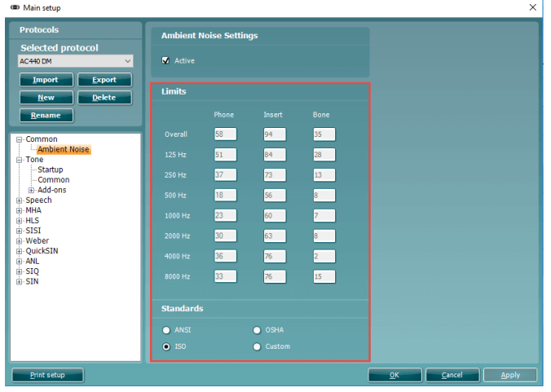The height and width of the screenshot is (392, 551).
Task: Click the Delete protocol button
Action: [x=104, y=97]
